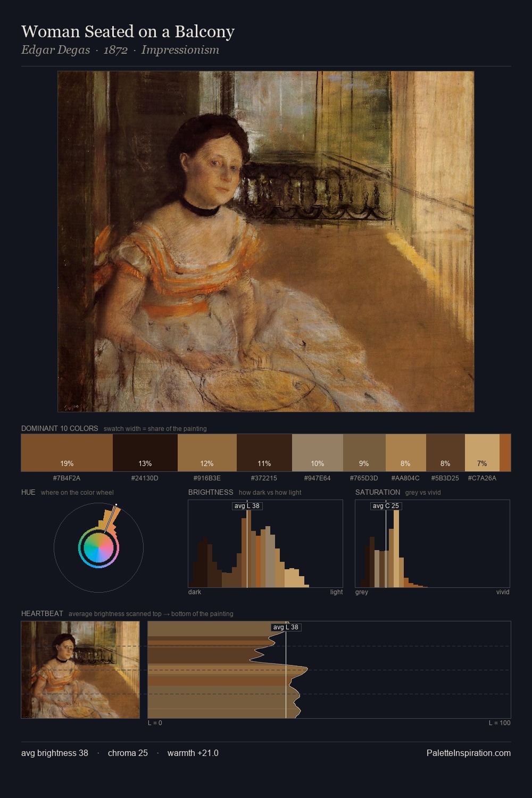Click the #765D3D swatch at 9%
The image size is (532, 798).
point(364,453)
